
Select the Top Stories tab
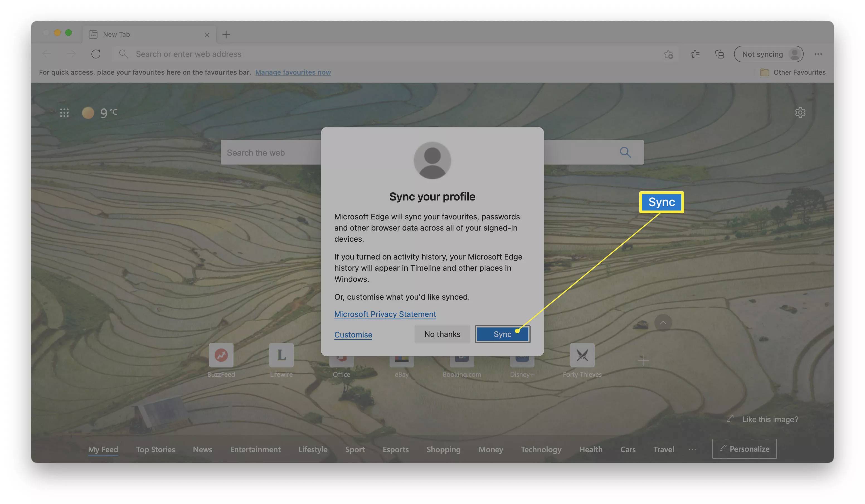click(155, 449)
